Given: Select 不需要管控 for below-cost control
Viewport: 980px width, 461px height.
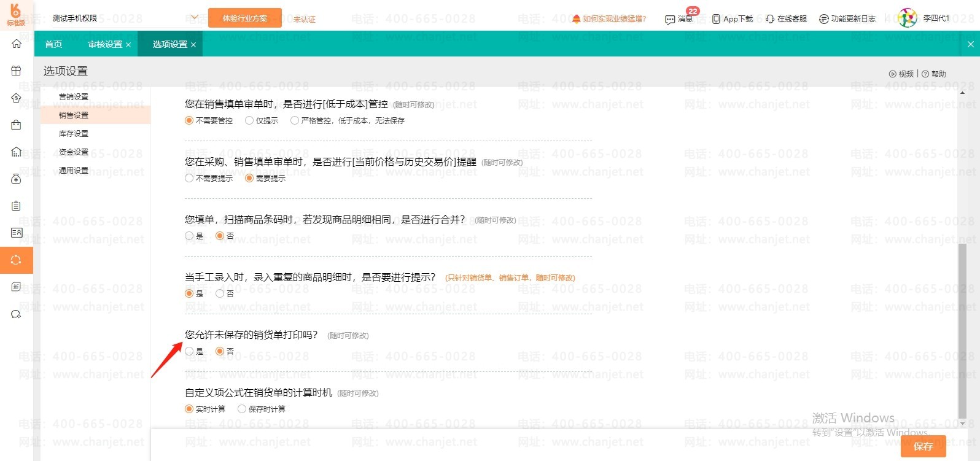Looking at the screenshot, I should coord(189,120).
